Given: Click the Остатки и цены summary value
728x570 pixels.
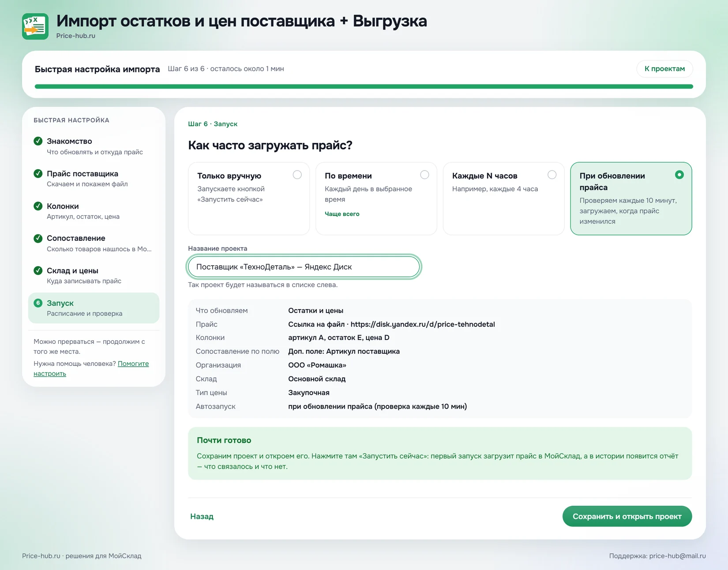Looking at the screenshot, I should [x=316, y=310].
